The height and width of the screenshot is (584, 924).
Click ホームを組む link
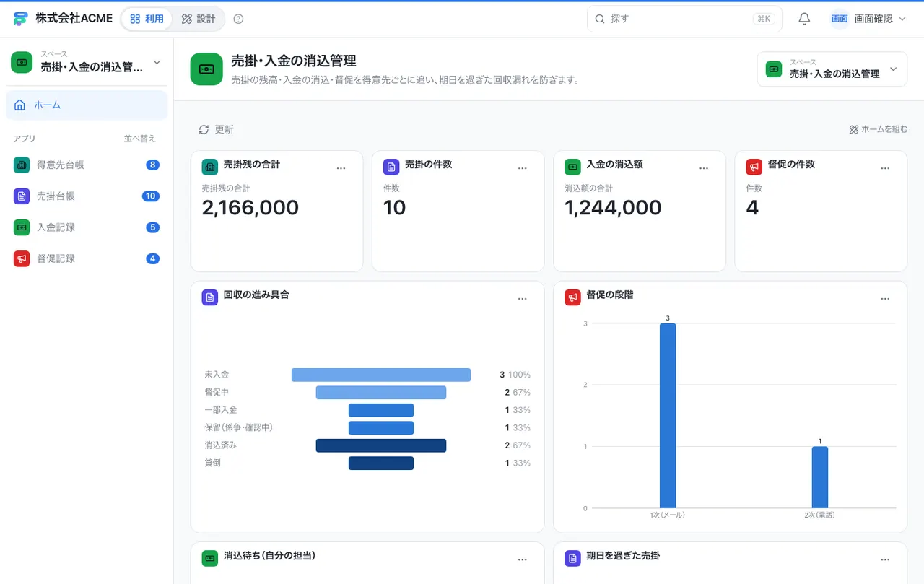[878, 129]
